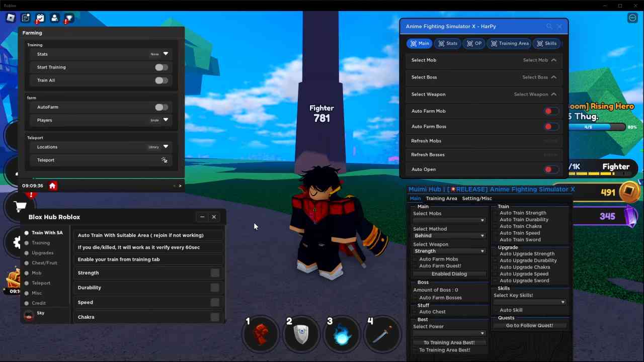Click Go to Follow Quest! button
The width and height of the screenshot is (644, 362).
coord(529,326)
